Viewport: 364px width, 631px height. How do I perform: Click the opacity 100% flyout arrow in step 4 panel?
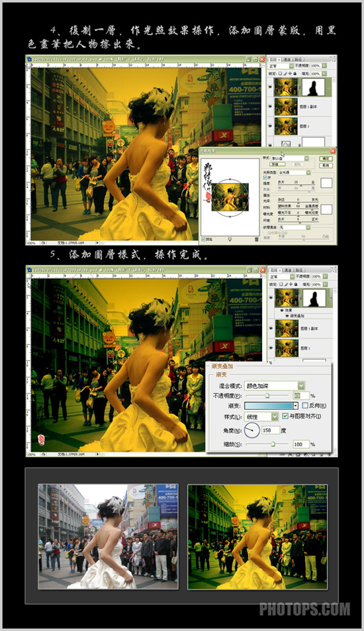point(324,66)
